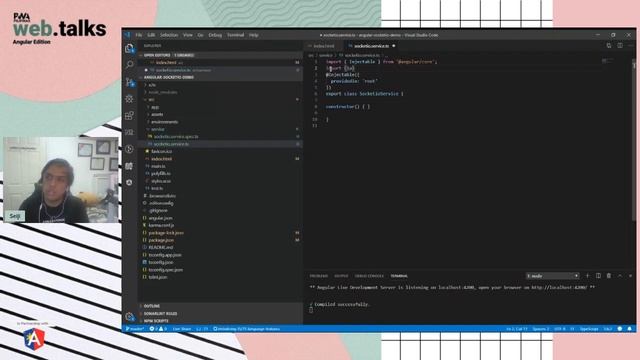This screenshot has width=640, height=360.
Task: Click the split editor icon above editor
Action: [x=620, y=46]
